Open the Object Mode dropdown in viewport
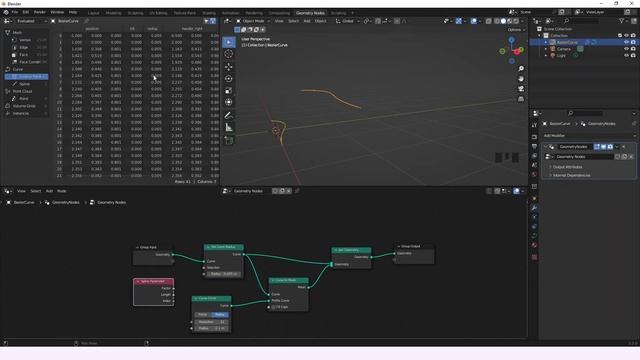This screenshot has width=640, height=360. click(253, 21)
